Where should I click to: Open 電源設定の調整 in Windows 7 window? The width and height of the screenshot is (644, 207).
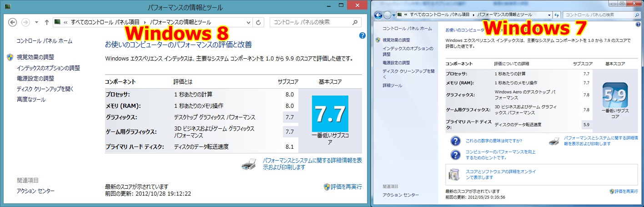[396, 63]
